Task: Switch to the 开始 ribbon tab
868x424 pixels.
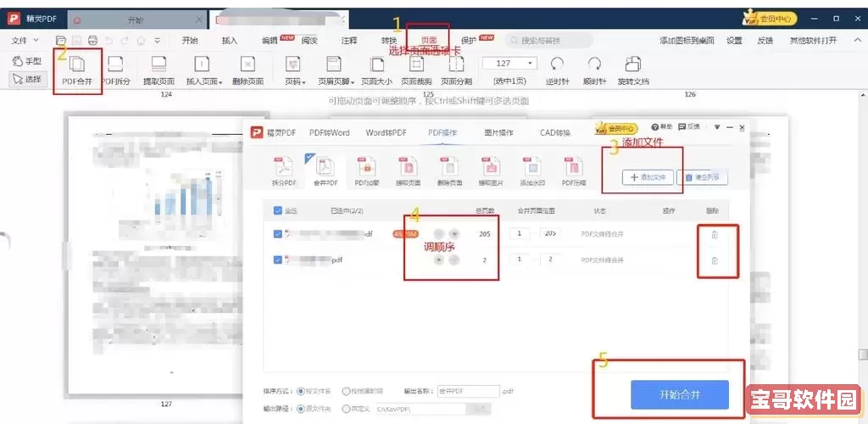Action: [x=190, y=41]
